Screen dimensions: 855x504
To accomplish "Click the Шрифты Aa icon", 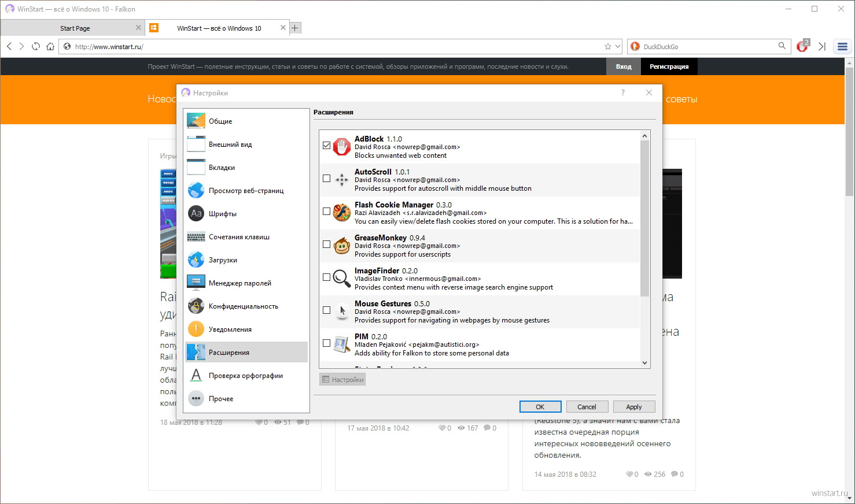I will pos(196,213).
